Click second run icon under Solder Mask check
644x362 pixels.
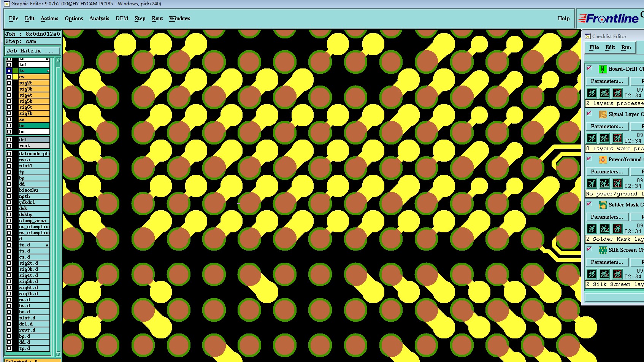(x=605, y=228)
